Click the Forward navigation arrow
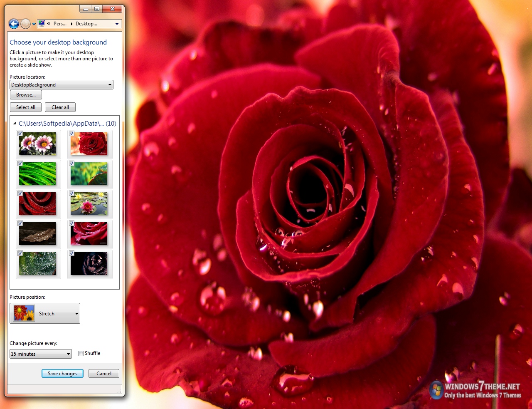 25,24
